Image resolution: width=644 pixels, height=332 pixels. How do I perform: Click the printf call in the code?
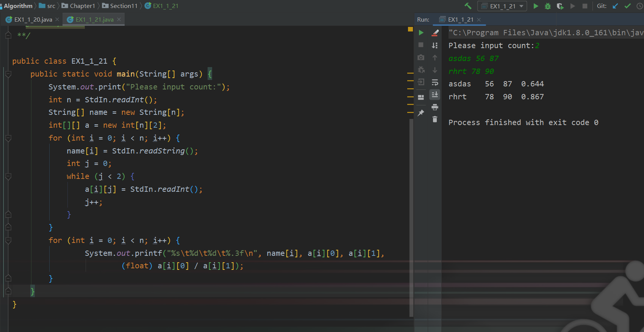click(148, 253)
